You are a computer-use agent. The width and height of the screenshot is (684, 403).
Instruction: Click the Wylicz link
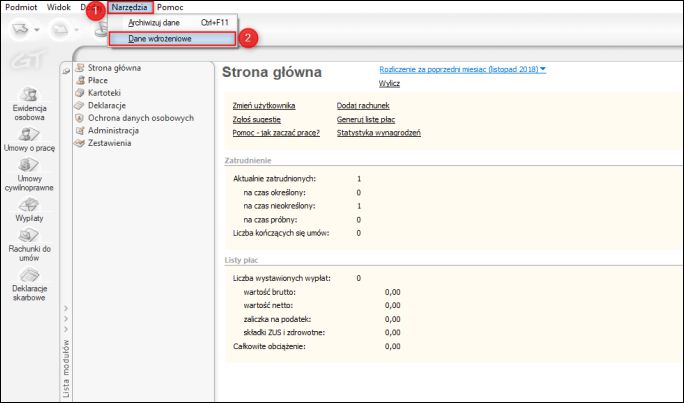click(x=389, y=83)
